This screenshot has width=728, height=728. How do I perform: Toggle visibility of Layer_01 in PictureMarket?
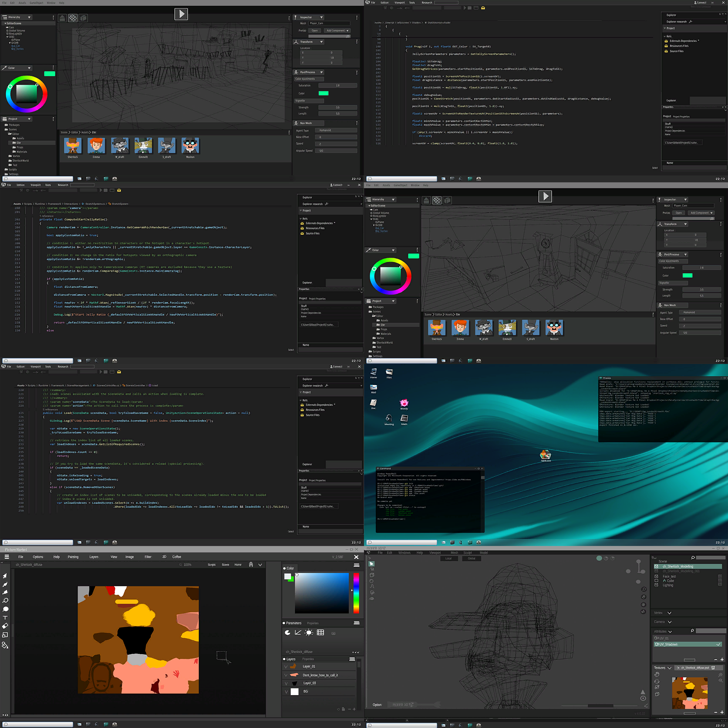(x=286, y=666)
